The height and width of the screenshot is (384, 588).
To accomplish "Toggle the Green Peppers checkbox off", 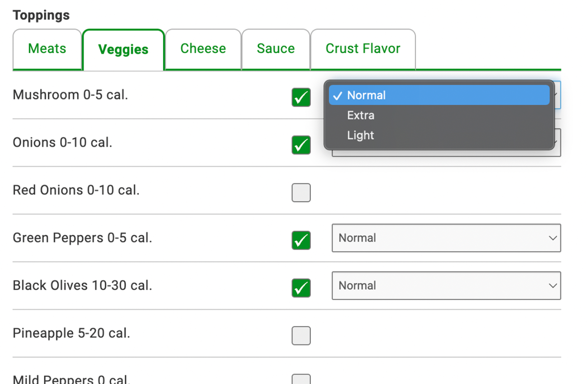I will coord(301,240).
